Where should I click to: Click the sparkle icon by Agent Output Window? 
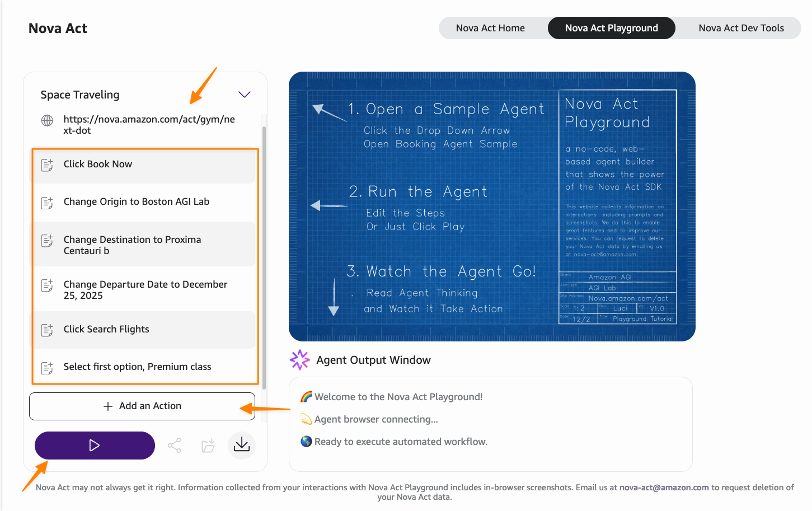tap(299, 360)
